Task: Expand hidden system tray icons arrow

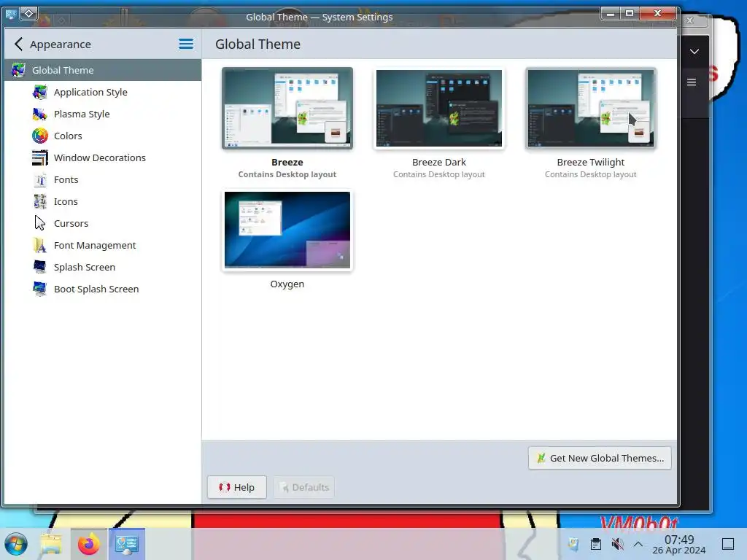Action: tap(638, 544)
